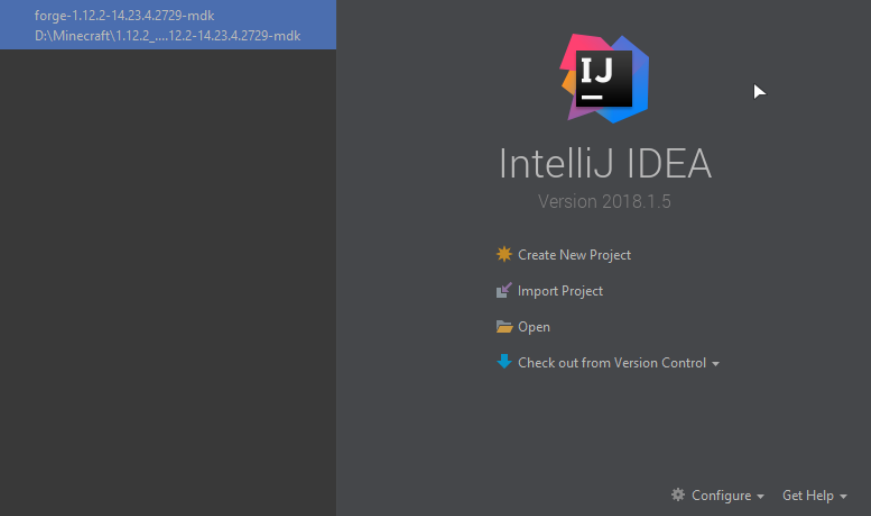
Task: Open the Configure menu label
Action: [x=721, y=496]
